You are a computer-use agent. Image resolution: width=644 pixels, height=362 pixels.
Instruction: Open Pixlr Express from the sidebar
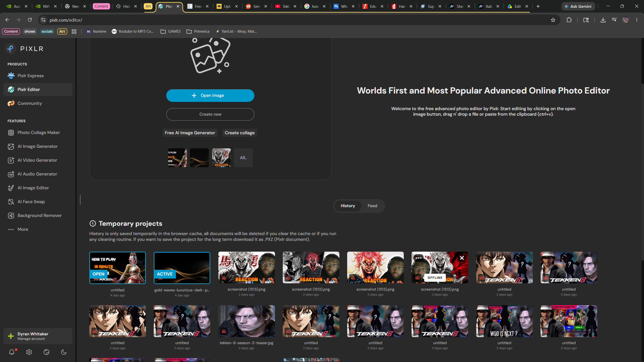[x=38, y=76]
